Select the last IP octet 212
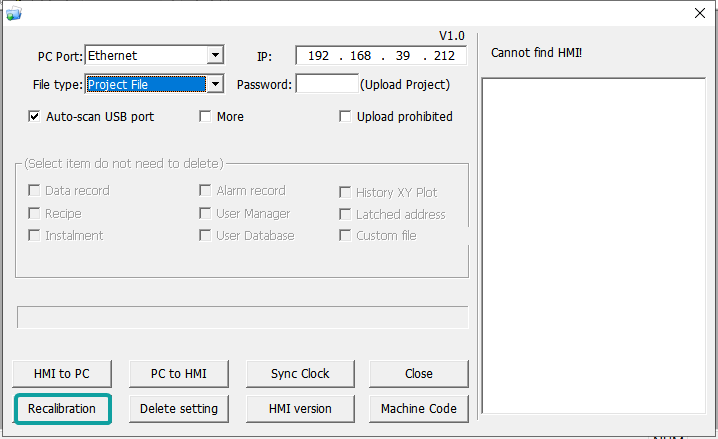 [x=444, y=56]
